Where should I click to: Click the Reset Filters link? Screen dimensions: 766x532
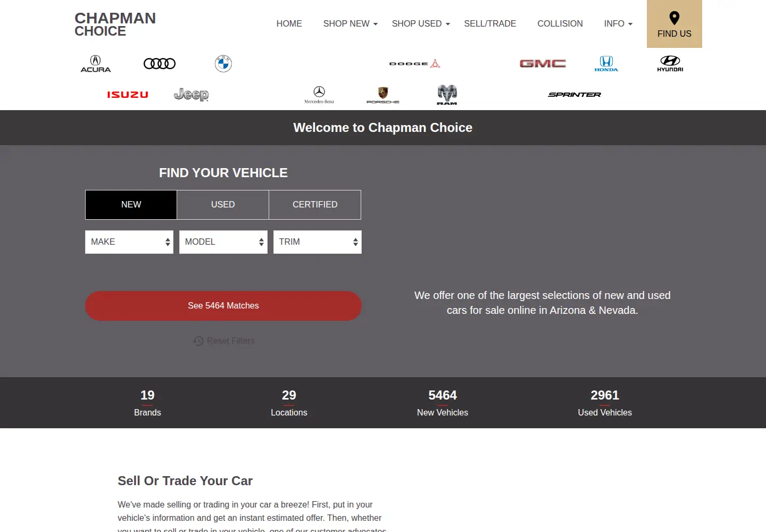(223, 340)
